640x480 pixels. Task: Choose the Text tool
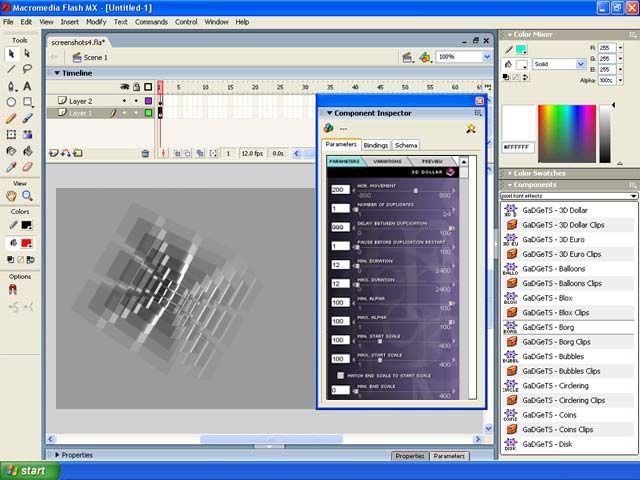click(28, 86)
